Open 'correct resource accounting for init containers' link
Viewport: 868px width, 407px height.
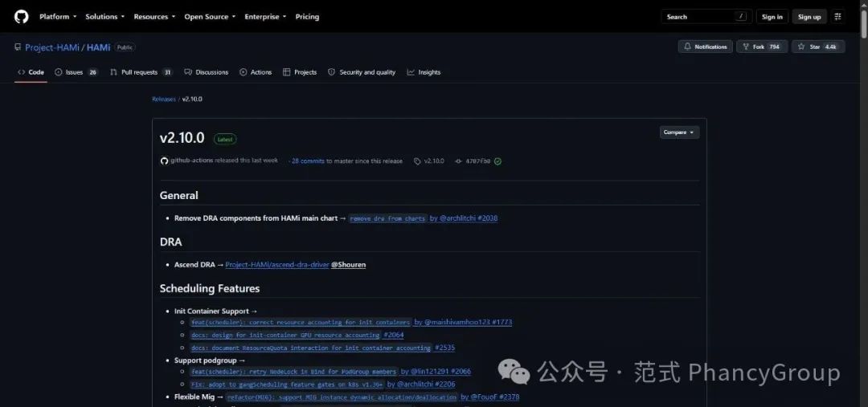tap(301, 323)
